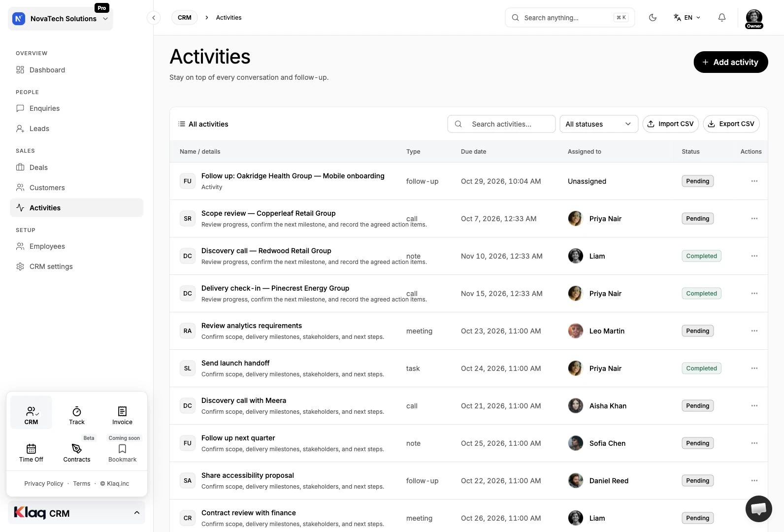Open the Delivery check-in Pinecrest Energy Group activity

click(x=275, y=288)
